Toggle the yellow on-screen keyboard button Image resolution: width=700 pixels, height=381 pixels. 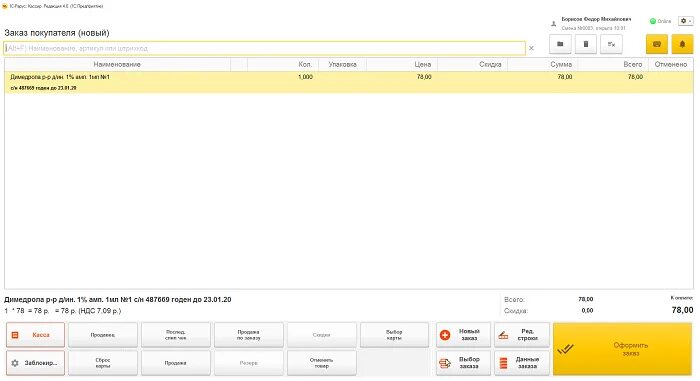(657, 44)
